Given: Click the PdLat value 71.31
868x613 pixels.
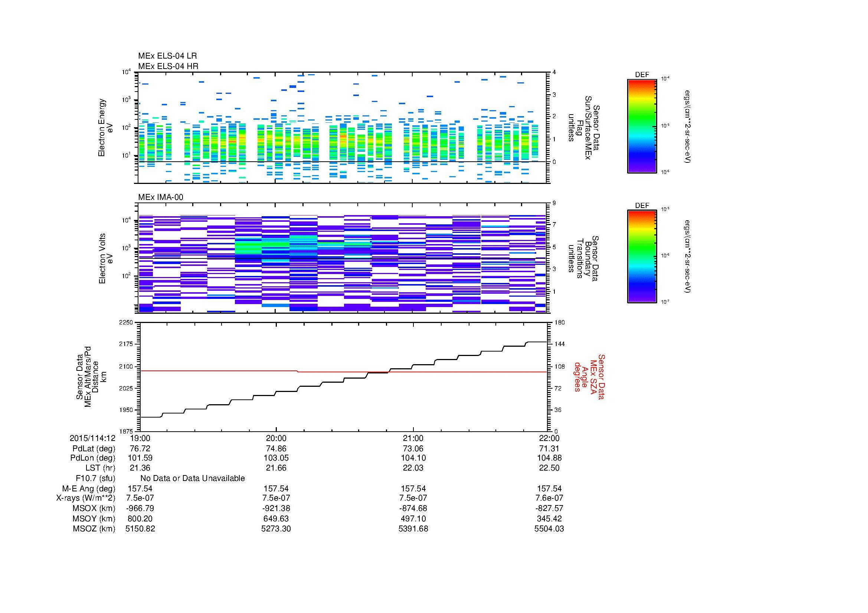Looking at the screenshot, I should pos(549,449).
